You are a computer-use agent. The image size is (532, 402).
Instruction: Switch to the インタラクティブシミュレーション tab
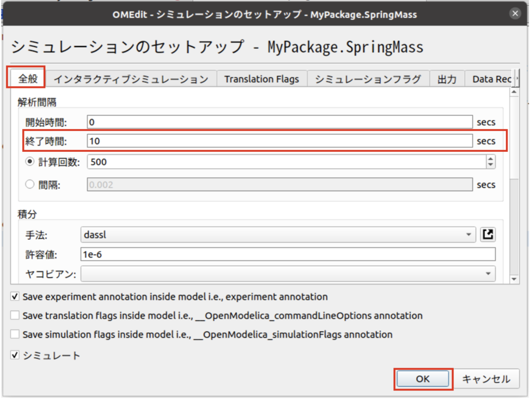point(131,79)
